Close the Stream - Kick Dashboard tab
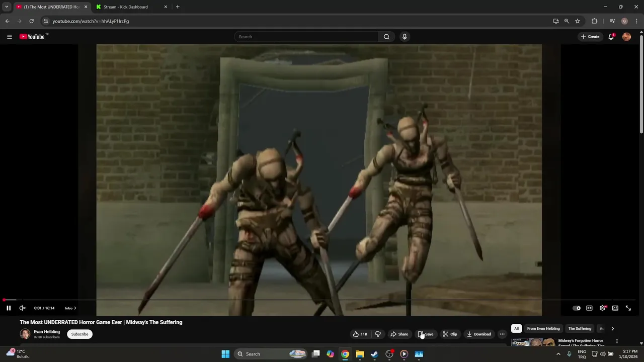 pos(166,7)
